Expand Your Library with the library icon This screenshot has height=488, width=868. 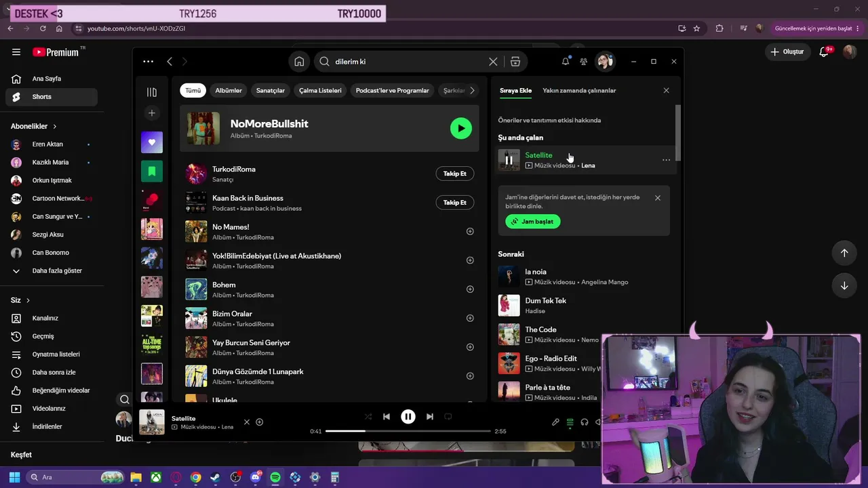152,92
